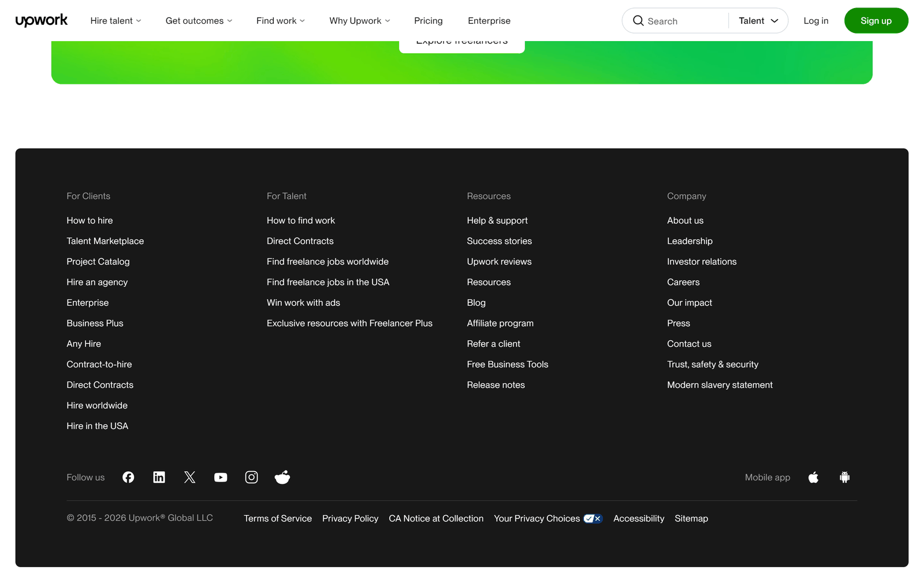Expand the Find work menu
This screenshot has height=578, width=924.
point(281,21)
